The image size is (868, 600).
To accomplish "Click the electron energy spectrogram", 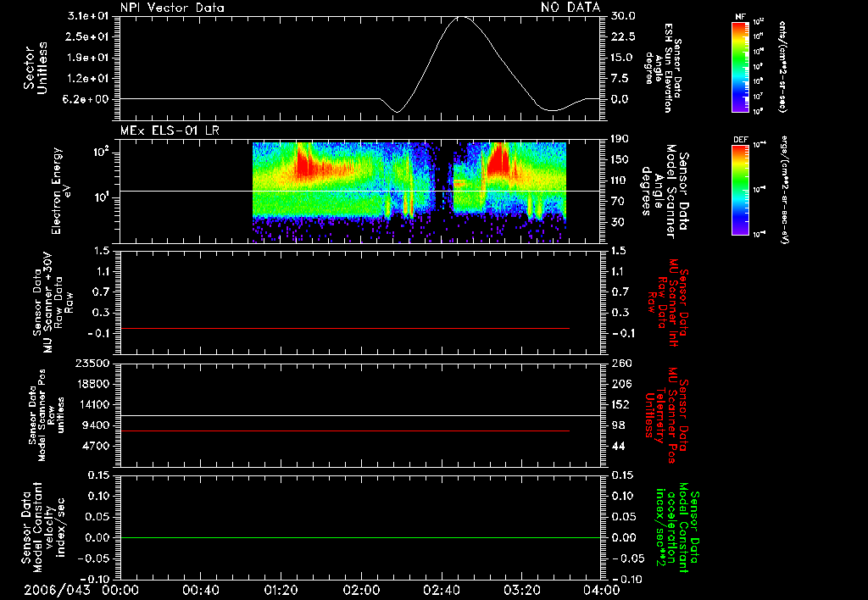I will click(x=409, y=191).
